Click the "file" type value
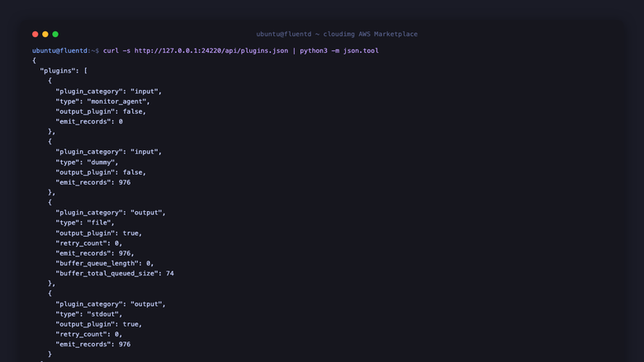 pos(101,223)
